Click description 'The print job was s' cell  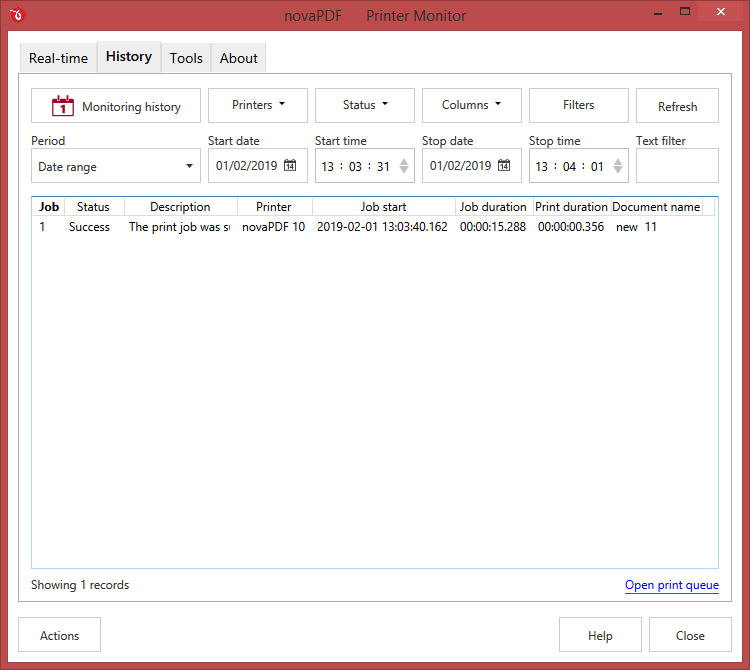(x=179, y=227)
